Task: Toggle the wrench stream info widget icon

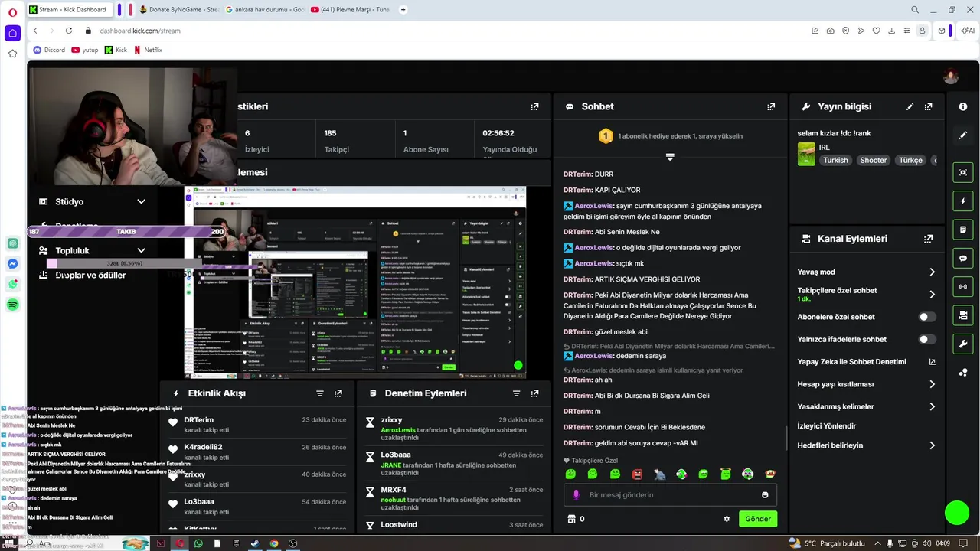Action: click(x=963, y=344)
